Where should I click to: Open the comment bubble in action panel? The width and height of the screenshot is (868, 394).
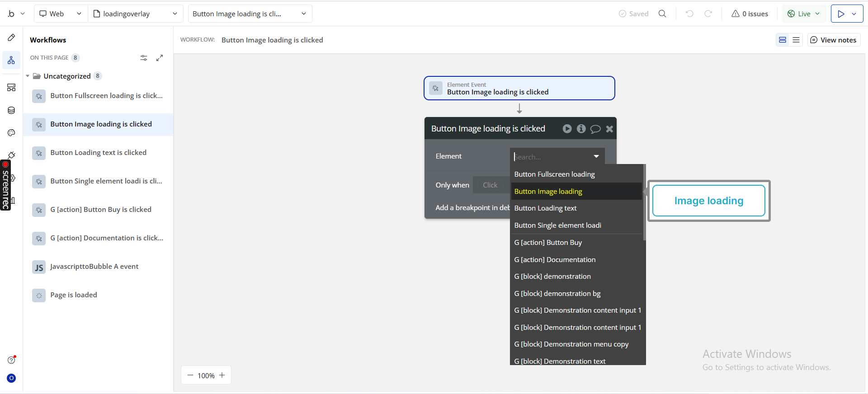pos(595,129)
